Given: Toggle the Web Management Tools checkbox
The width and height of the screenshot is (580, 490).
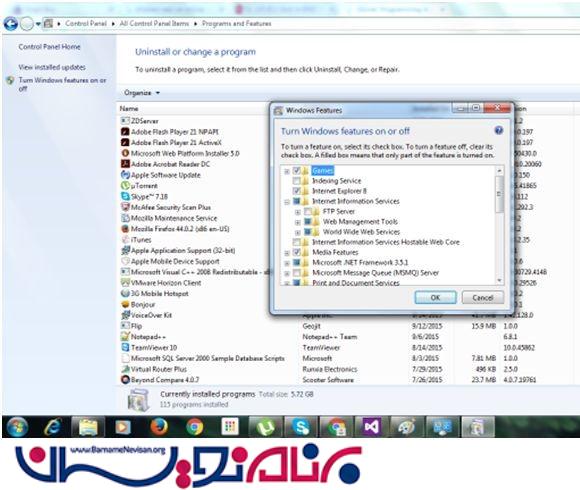Looking at the screenshot, I should point(307,222).
